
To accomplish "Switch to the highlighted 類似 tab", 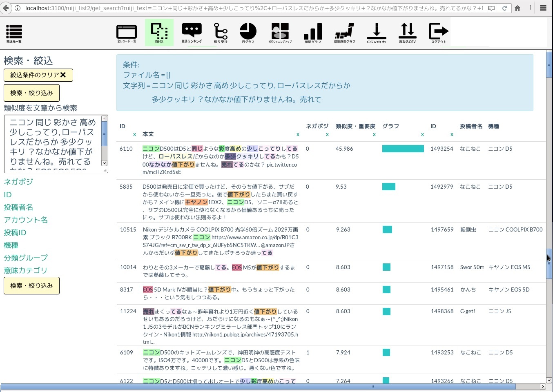I will tap(159, 33).
